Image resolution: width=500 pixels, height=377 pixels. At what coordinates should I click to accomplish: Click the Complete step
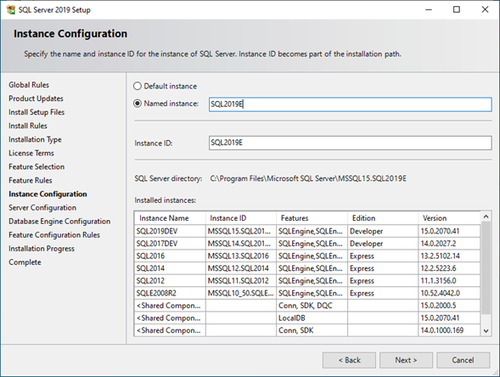[25, 262]
